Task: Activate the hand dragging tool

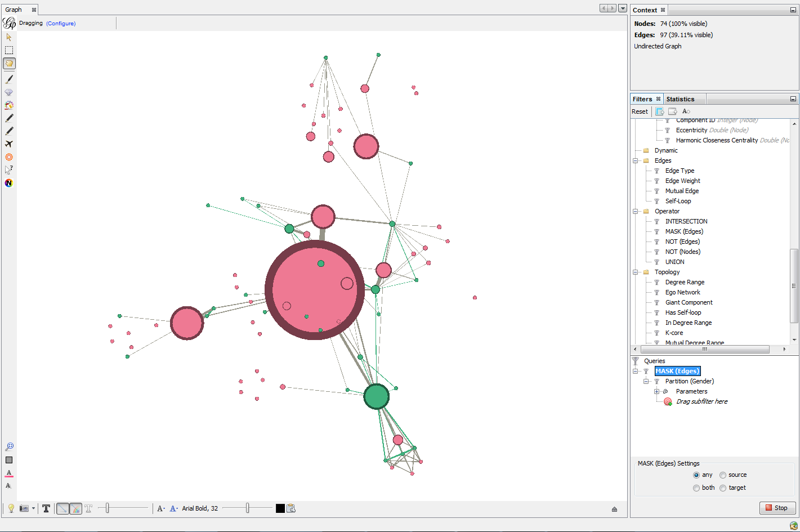Action: point(9,63)
